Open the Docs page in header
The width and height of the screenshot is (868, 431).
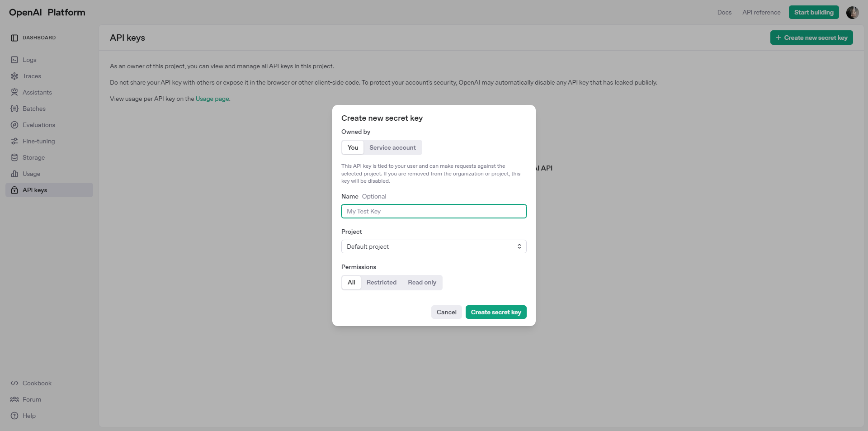724,13
